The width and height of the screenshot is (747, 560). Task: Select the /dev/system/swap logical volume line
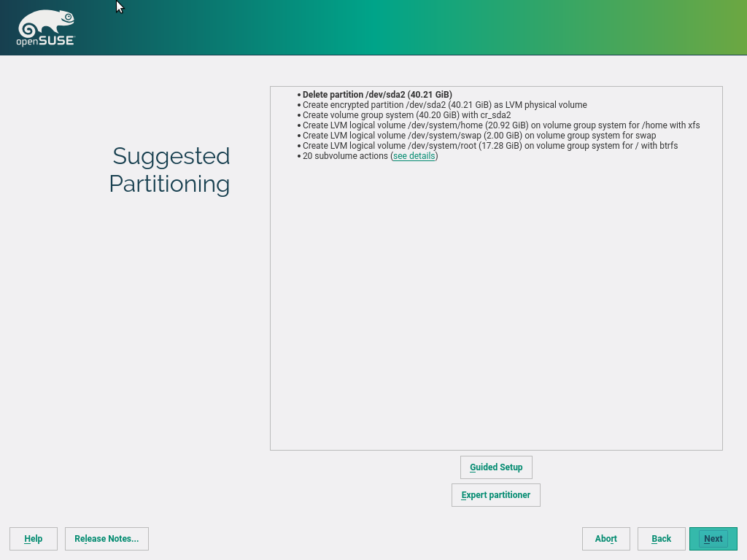pyautogui.click(x=479, y=136)
